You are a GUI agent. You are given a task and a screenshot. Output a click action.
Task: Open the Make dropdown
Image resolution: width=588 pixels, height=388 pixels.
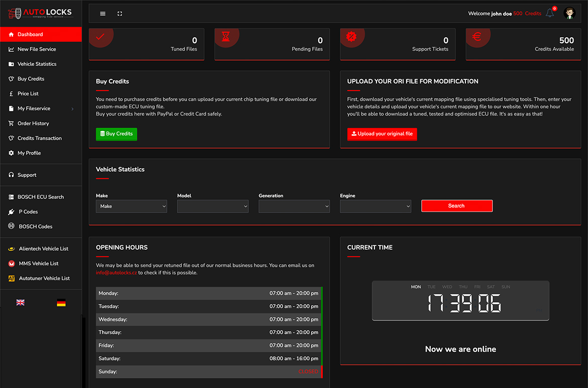[x=131, y=206]
